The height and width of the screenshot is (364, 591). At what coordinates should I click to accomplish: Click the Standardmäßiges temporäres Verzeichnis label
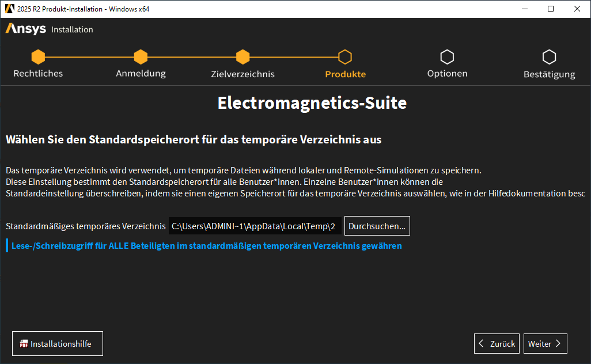(86, 226)
